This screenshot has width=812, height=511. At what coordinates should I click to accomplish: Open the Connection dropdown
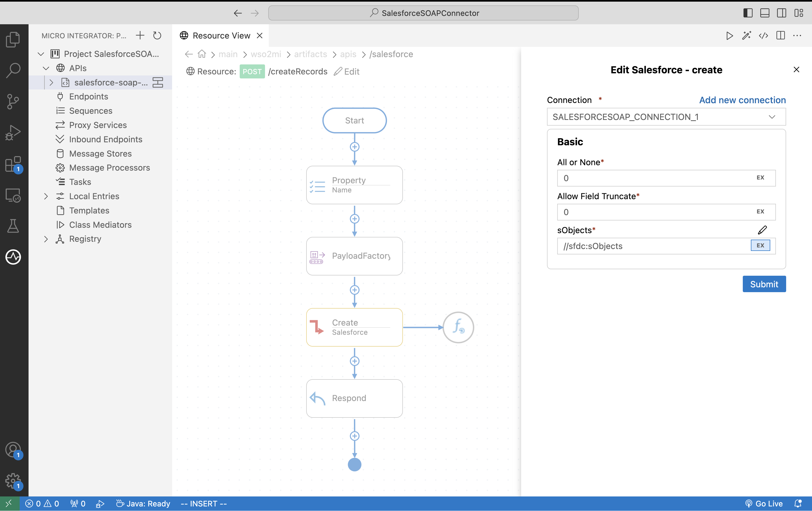click(x=666, y=117)
